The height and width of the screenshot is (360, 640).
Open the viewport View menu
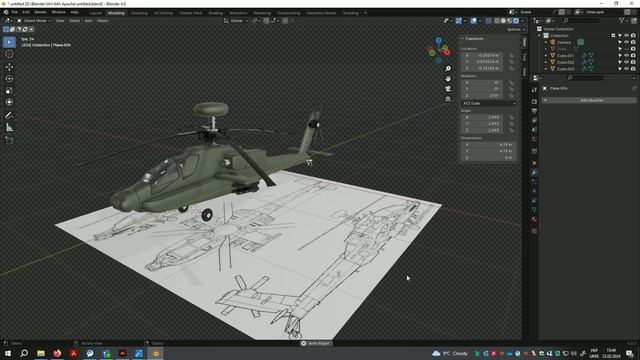pyautogui.click(x=60, y=21)
